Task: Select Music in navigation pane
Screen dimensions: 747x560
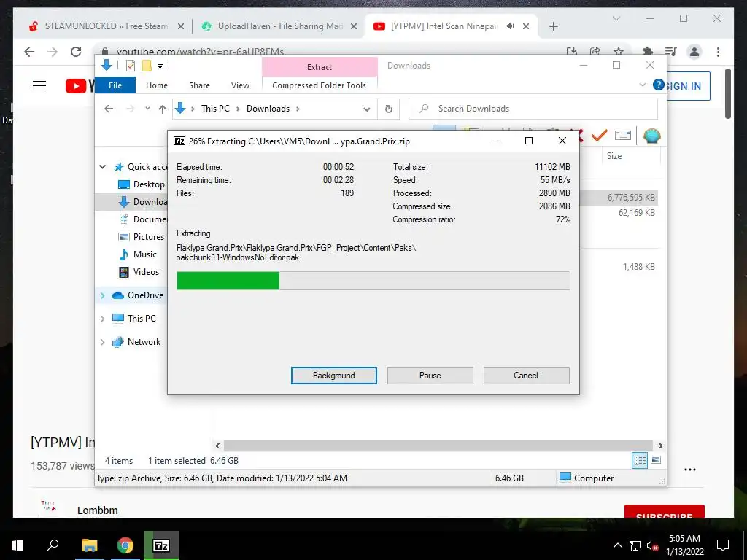Action: pos(137,254)
